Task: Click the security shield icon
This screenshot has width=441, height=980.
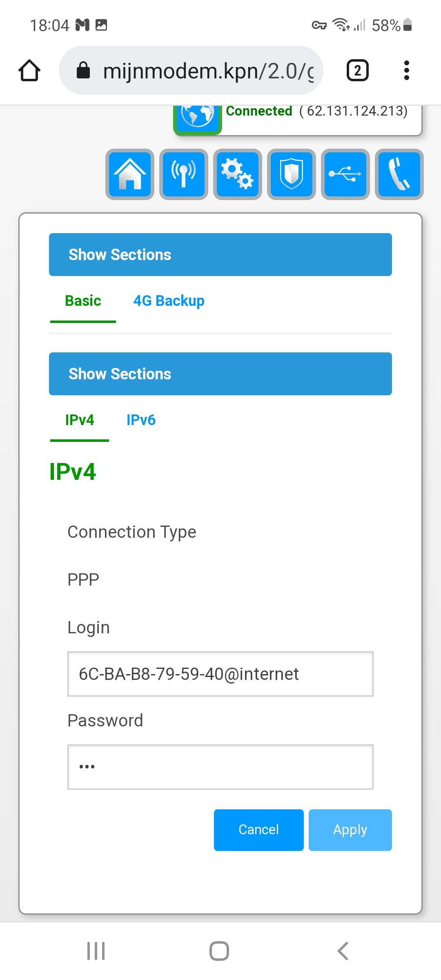Action: click(292, 174)
